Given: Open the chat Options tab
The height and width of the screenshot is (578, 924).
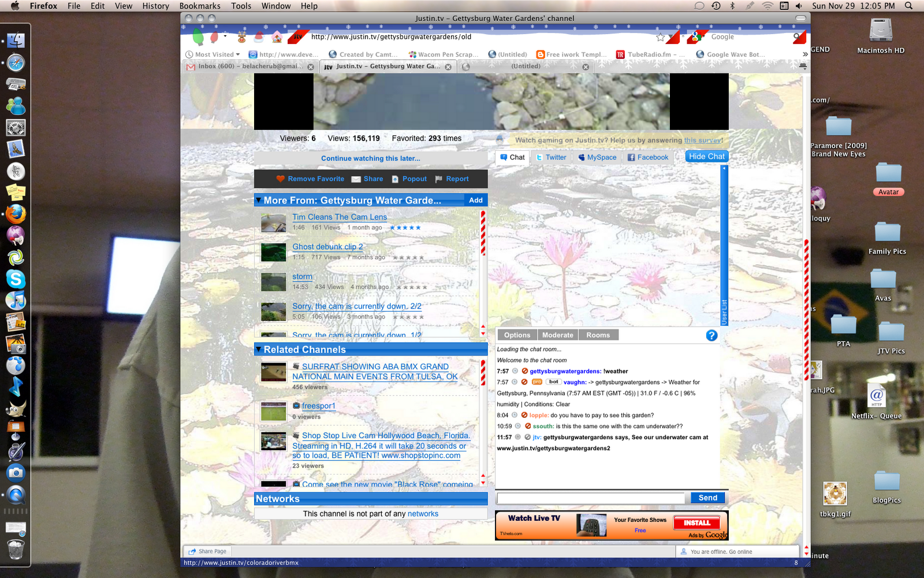Looking at the screenshot, I should tap(517, 335).
